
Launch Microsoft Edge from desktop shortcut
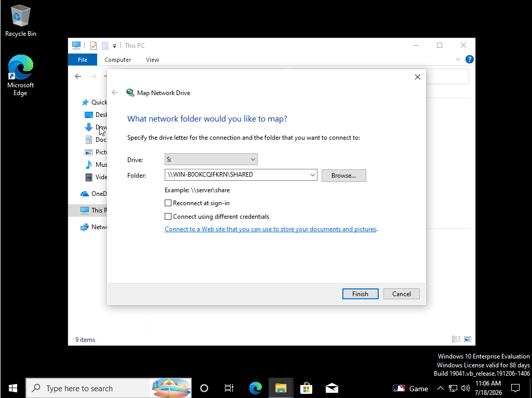pyautogui.click(x=20, y=75)
